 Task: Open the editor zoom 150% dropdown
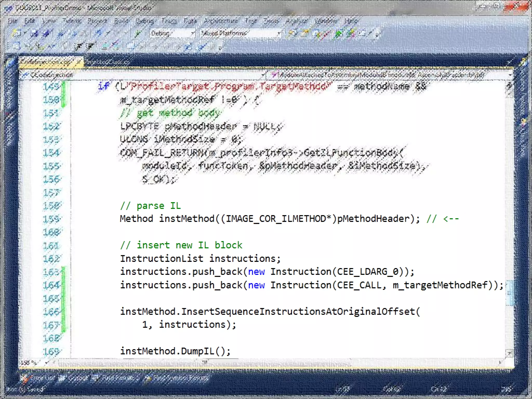click(46, 362)
